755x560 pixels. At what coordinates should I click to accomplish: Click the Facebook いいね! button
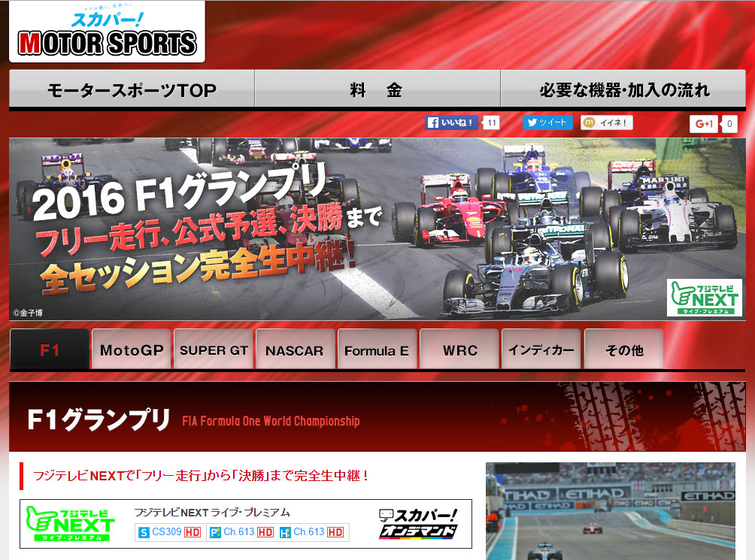point(451,123)
